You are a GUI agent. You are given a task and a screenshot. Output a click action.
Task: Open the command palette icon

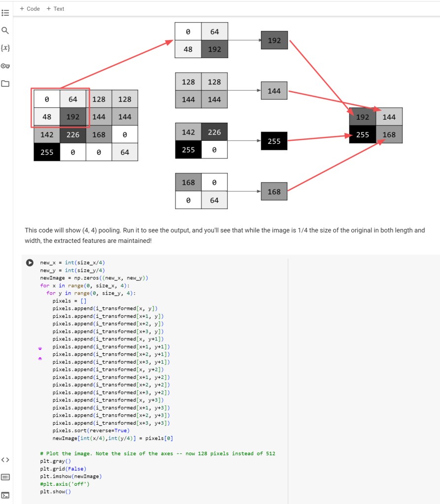coord(5,477)
